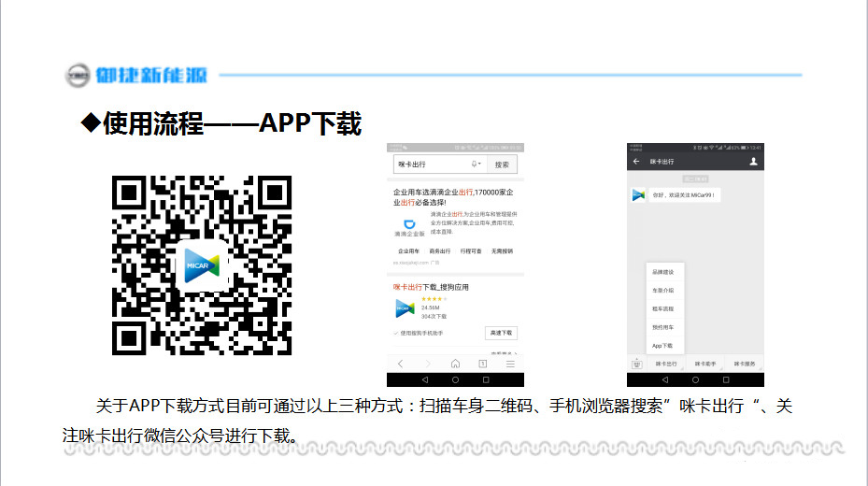Tap the Android back key in the browser screenshot
The width and height of the screenshot is (868, 486).
click(x=424, y=379)
